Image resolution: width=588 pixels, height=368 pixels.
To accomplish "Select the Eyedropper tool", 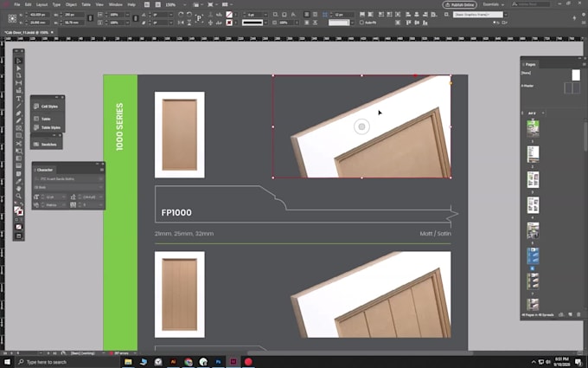I will (x=18, y=181).
